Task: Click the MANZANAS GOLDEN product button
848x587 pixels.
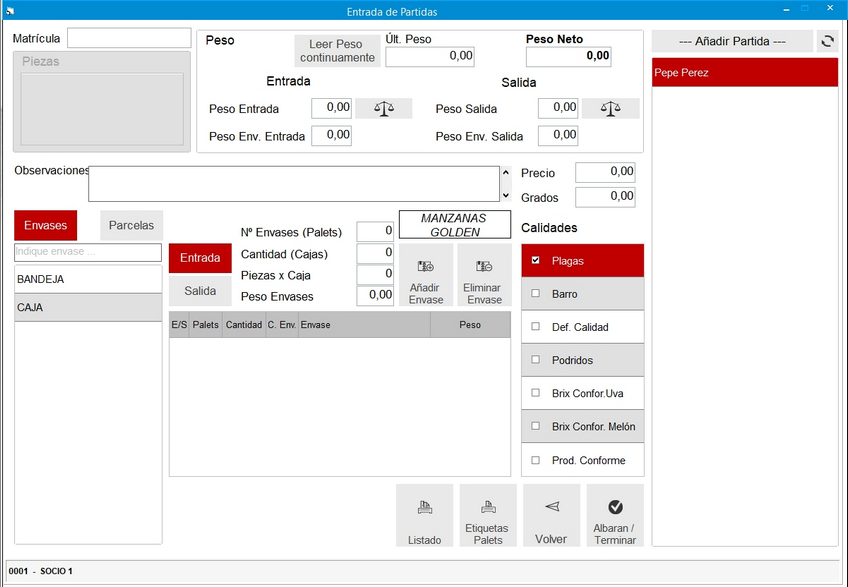Action: tap(455, 225)
